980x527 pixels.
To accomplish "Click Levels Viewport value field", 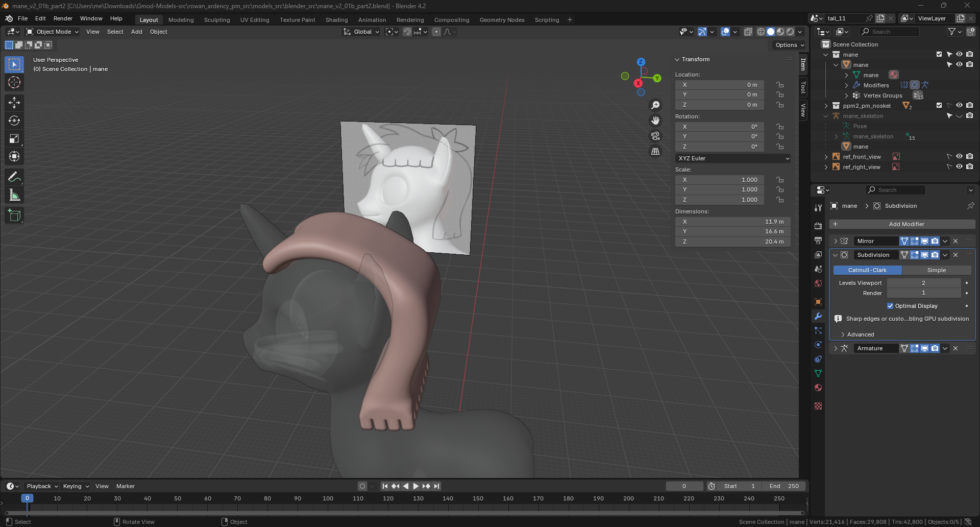I will point(924,283).
